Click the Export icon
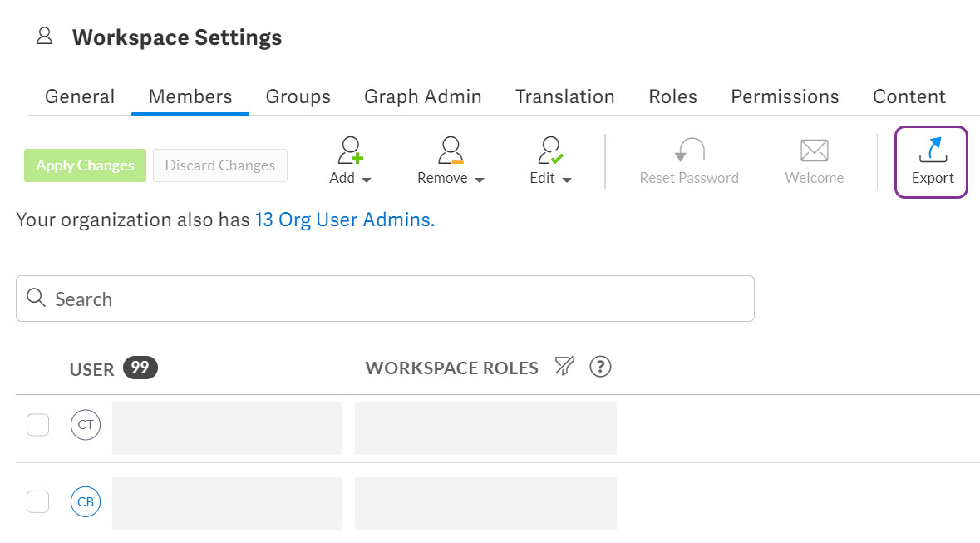The image size is (980, 543). click(x=931, y=151)
